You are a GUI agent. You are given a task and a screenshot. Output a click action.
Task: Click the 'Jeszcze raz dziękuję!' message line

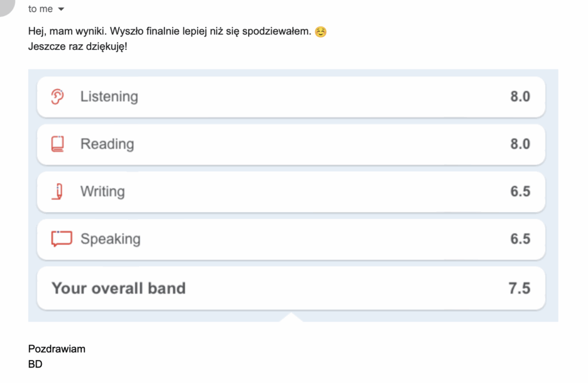pyautogui.click(x=78, y=46)
